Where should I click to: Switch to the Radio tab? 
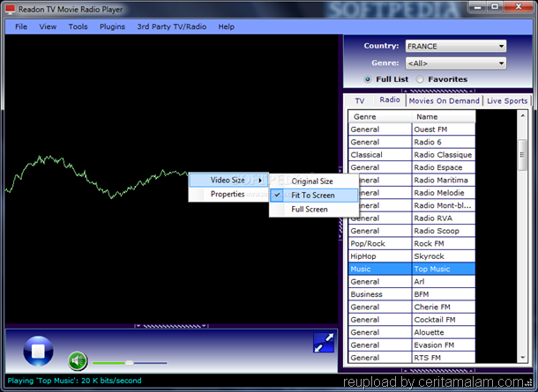pyautogui.click(x=390, y=100)
